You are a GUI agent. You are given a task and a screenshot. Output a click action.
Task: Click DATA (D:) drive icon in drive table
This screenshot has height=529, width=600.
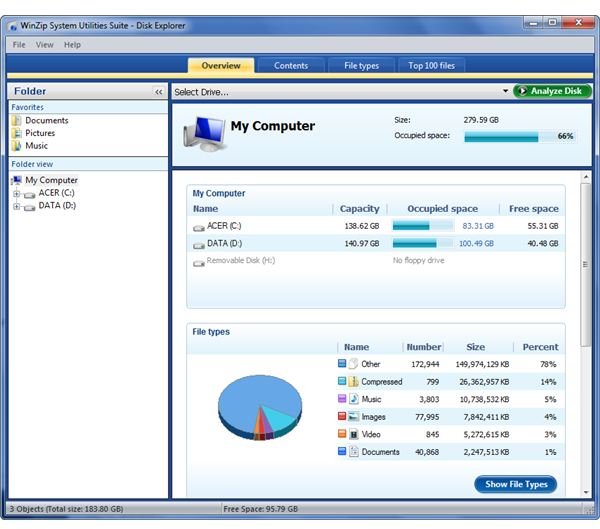pos(199,245)
